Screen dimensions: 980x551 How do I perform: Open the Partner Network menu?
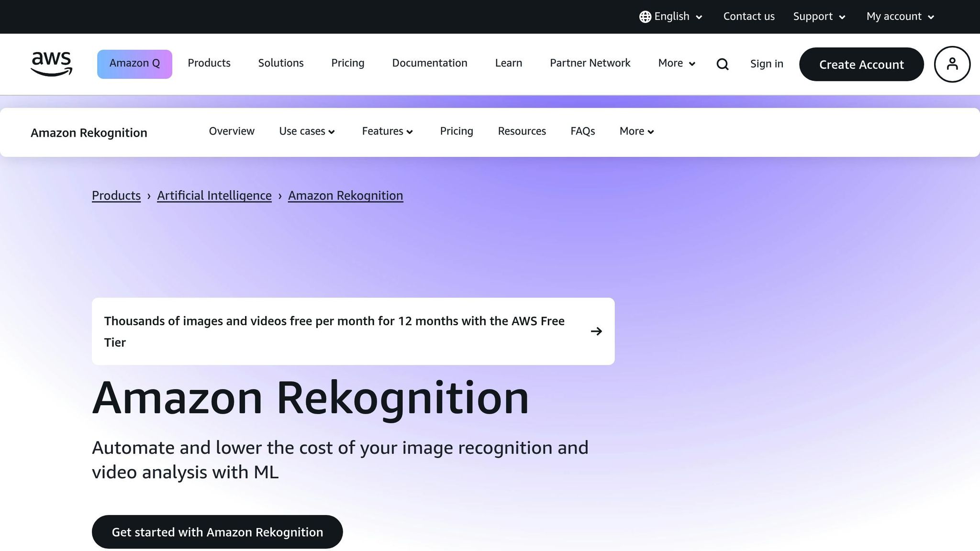(x=590, y=63)
